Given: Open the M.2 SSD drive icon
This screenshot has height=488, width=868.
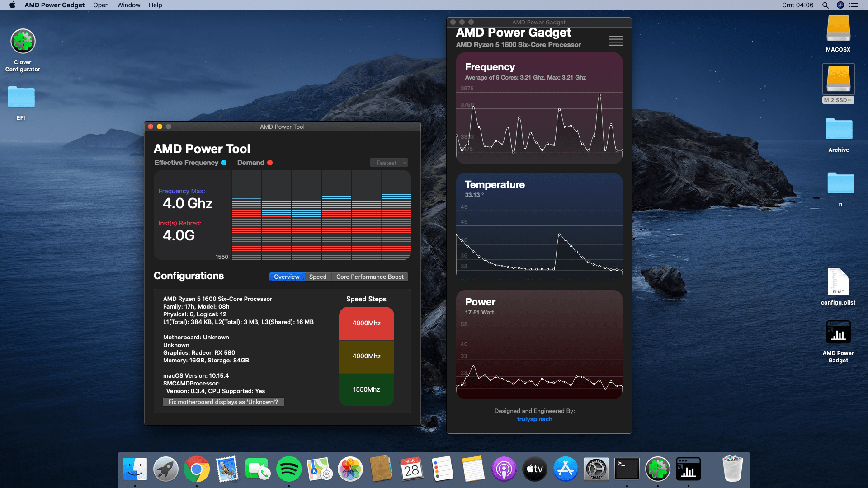Looking at the screenshot, I should pyautogui.click(x=838, y=80).
